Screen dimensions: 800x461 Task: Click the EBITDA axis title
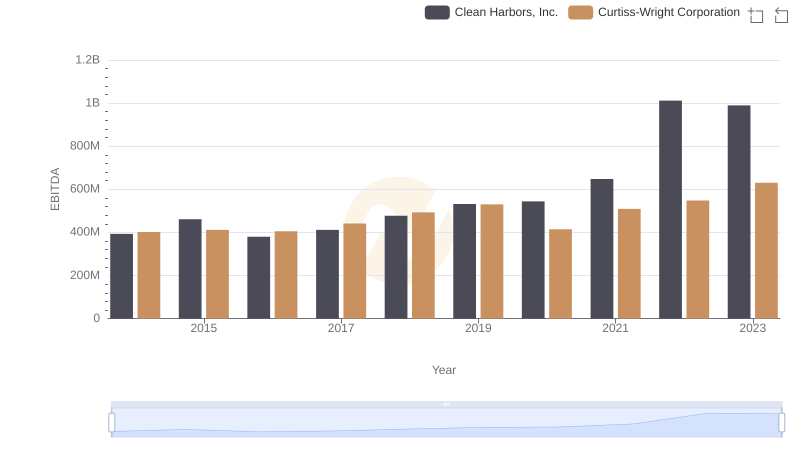[55, 189]
